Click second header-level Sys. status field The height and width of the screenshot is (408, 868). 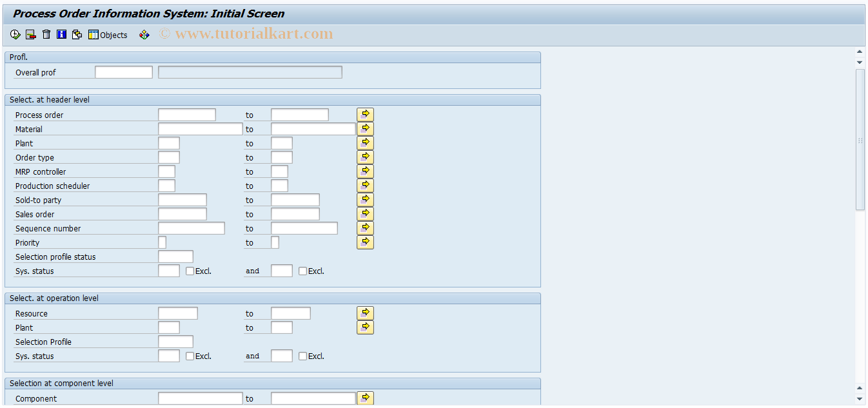click(x=282, y=271)
